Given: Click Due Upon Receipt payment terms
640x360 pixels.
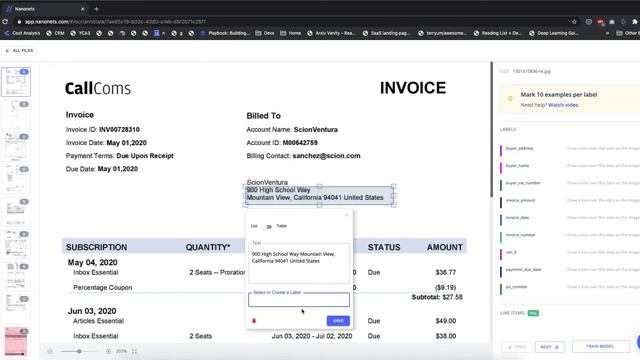Looking at the screenshot, I should 145,156.
